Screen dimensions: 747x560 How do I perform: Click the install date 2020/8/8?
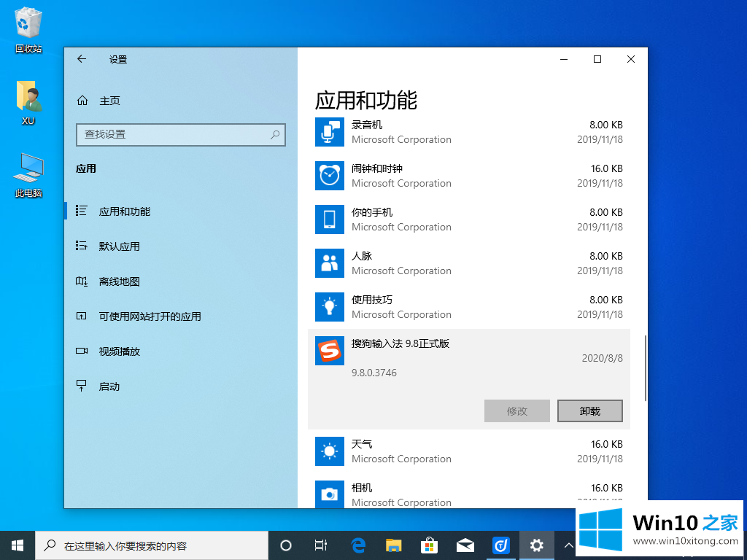(602, 358)
